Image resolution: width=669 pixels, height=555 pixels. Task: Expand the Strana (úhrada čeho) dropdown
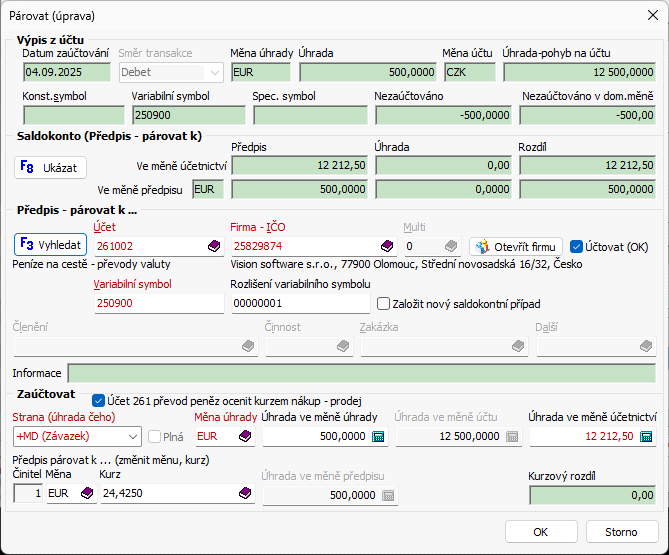134,437
